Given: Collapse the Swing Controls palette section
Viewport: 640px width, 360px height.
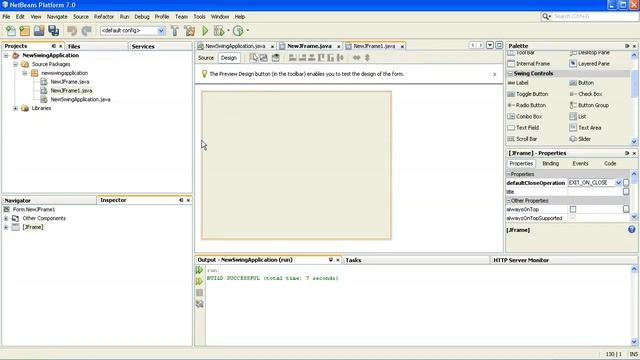Looking at the screenshot, I should click(x=510, y=73).
